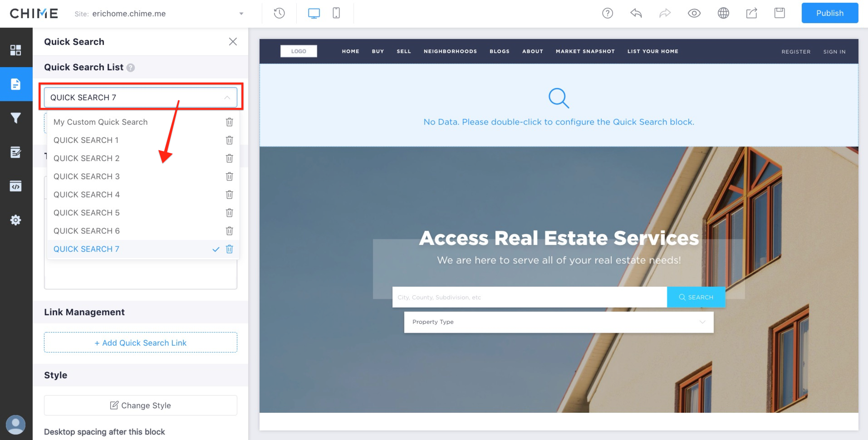Image resolution: width=868 pixels, height=440 pixels.
Task: Open the help question mark icon
Action: click(x=608, y=13)
